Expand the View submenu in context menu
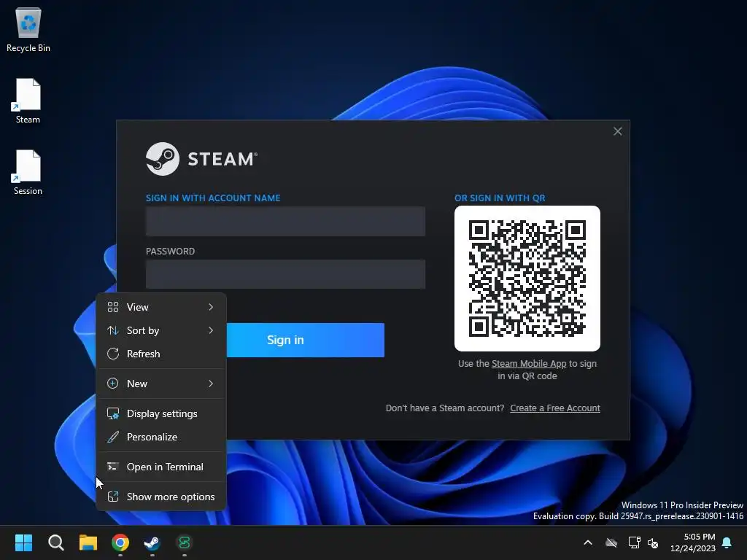The height and width of the screenshot is (560, 747). (x=161, y=307)
